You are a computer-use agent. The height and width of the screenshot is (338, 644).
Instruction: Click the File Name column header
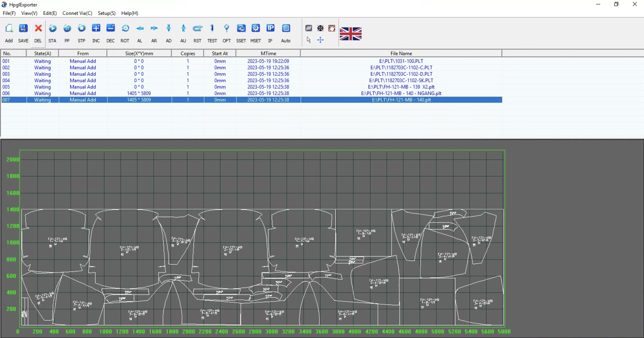pos(401,53)
